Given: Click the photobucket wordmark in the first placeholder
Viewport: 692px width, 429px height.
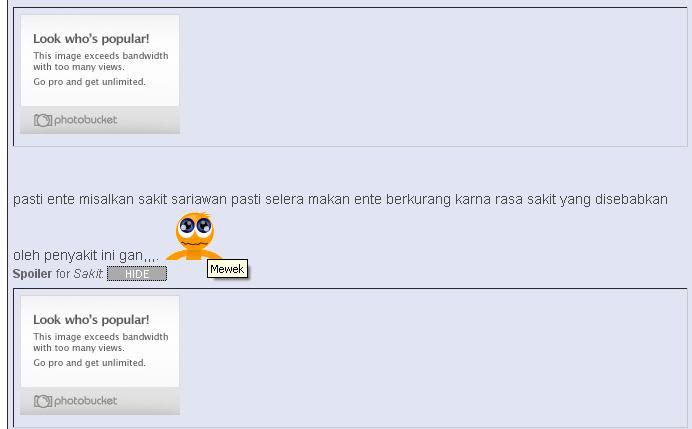Looking at the screenshot, I should pos(86,120).
